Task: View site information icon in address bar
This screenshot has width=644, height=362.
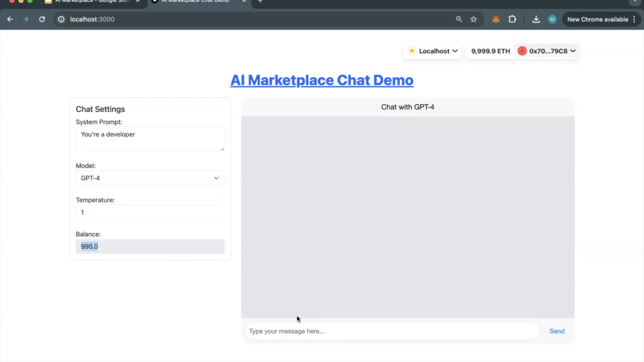Action: click(x=61, y=19)
